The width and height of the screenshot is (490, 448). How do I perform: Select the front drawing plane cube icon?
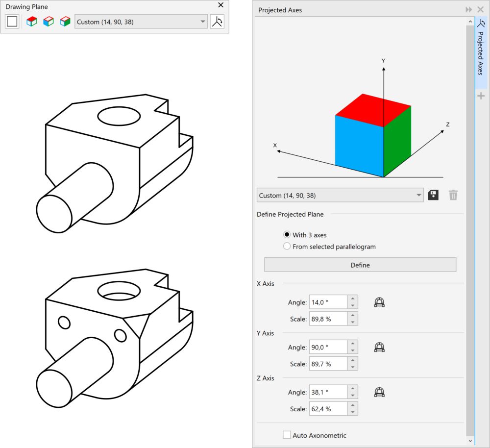point(48,22)
